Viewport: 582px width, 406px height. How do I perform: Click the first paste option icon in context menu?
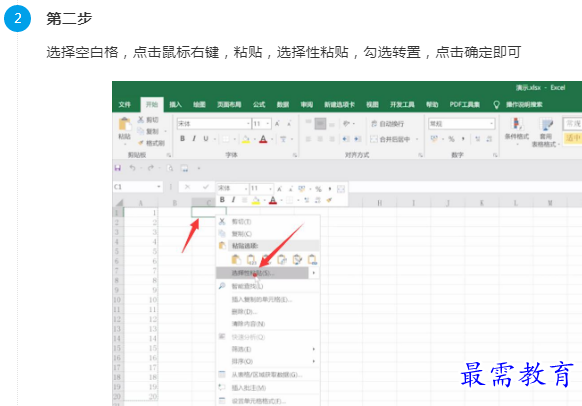[236, 259]
